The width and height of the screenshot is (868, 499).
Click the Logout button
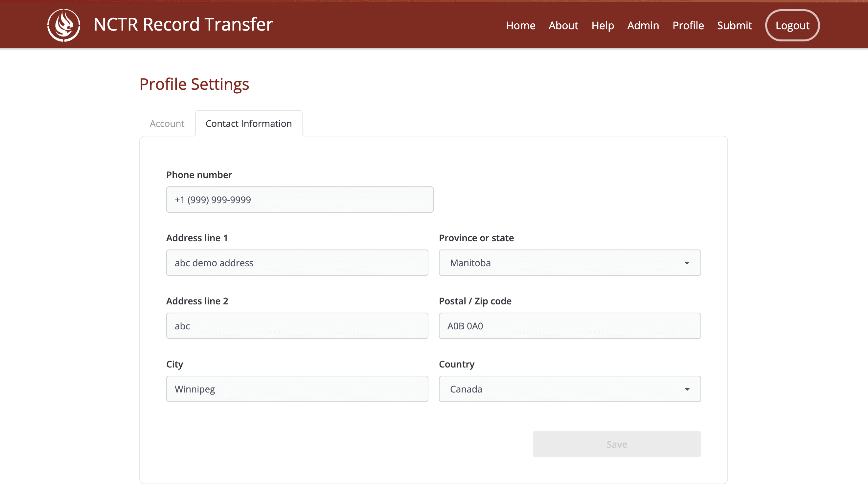tap(792, 25)
